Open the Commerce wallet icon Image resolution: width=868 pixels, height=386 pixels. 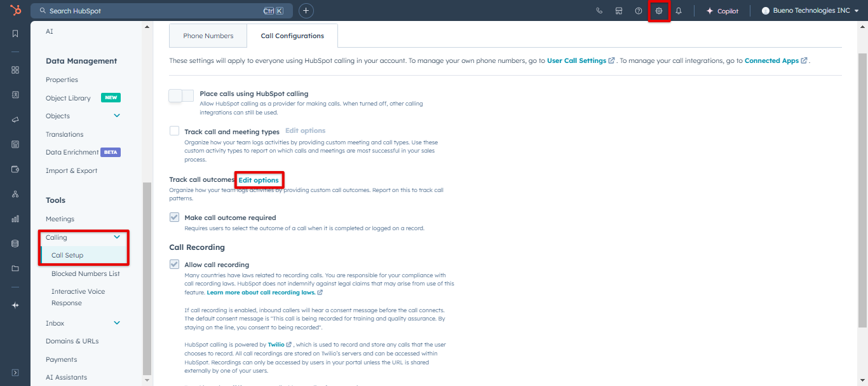(x=15, y=169)
